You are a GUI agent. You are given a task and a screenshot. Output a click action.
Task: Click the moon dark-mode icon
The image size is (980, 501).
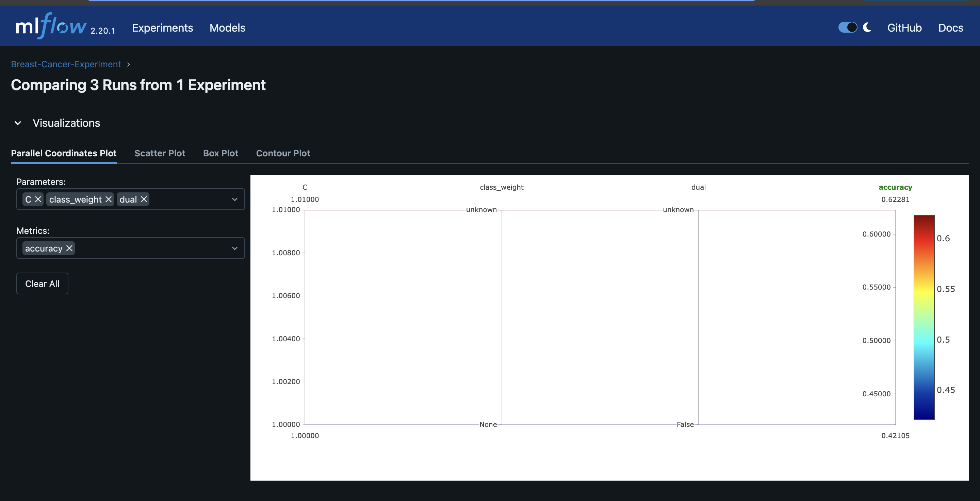pos(867,28)
